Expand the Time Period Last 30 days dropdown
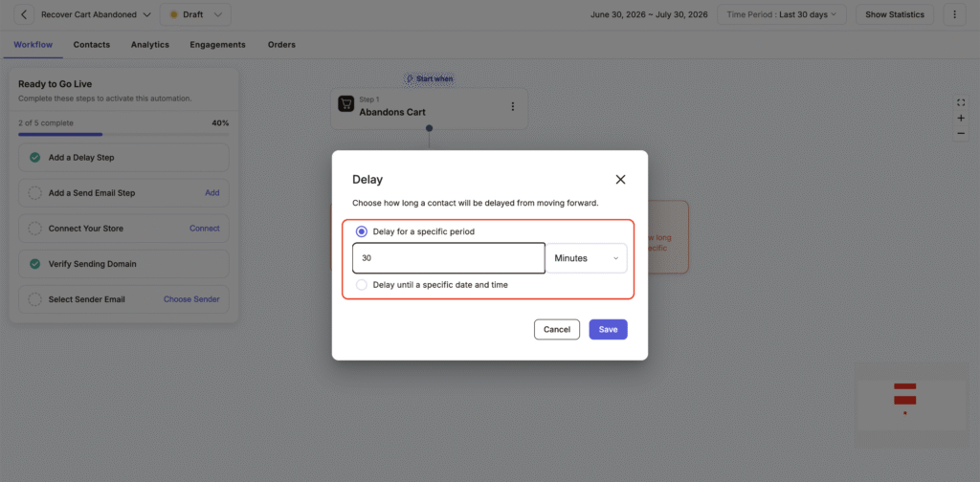 pyautogui.click(x=781, y=14)
